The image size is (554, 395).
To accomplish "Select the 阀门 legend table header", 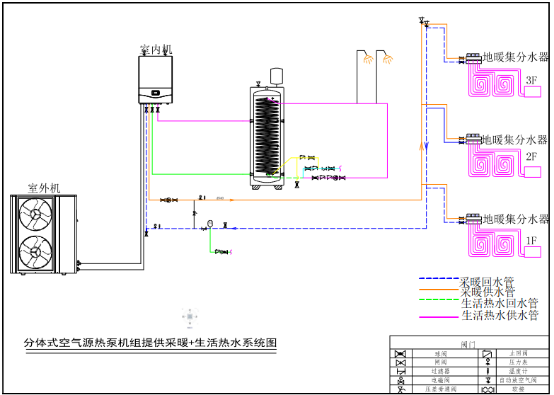I will 468,344.
